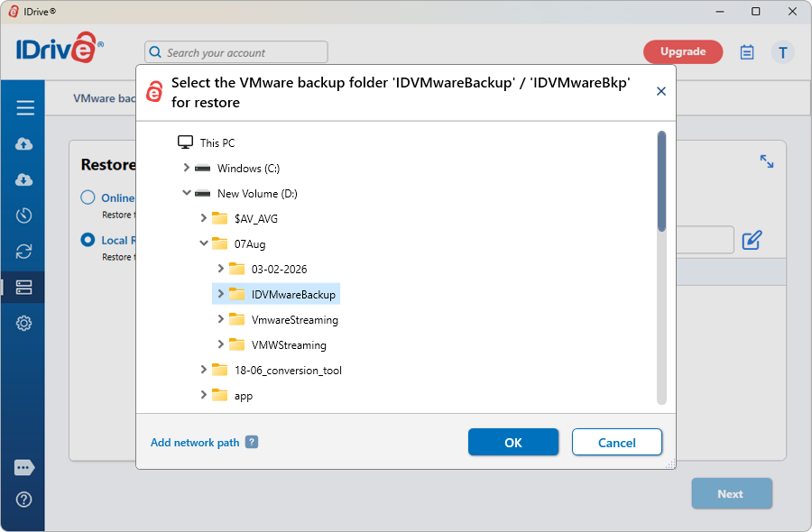Click the Search your account field
The image size is (812, 532).
point(236,52)
